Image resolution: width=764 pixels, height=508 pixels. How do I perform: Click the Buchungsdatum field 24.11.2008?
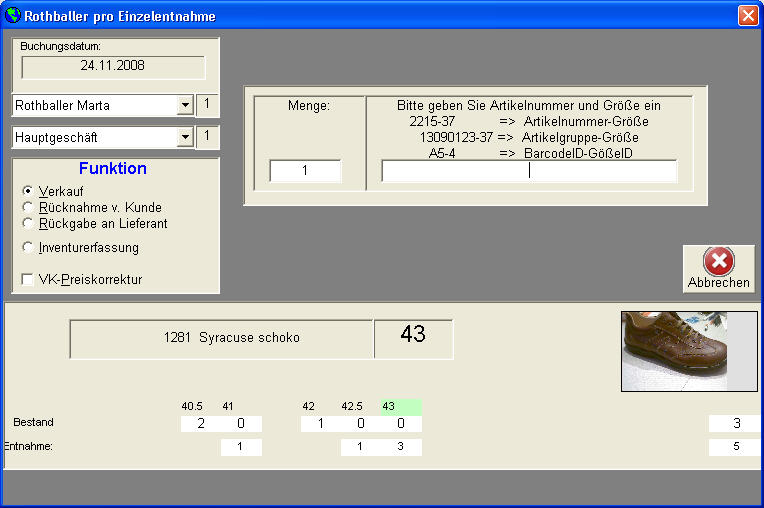coord(113,67)
